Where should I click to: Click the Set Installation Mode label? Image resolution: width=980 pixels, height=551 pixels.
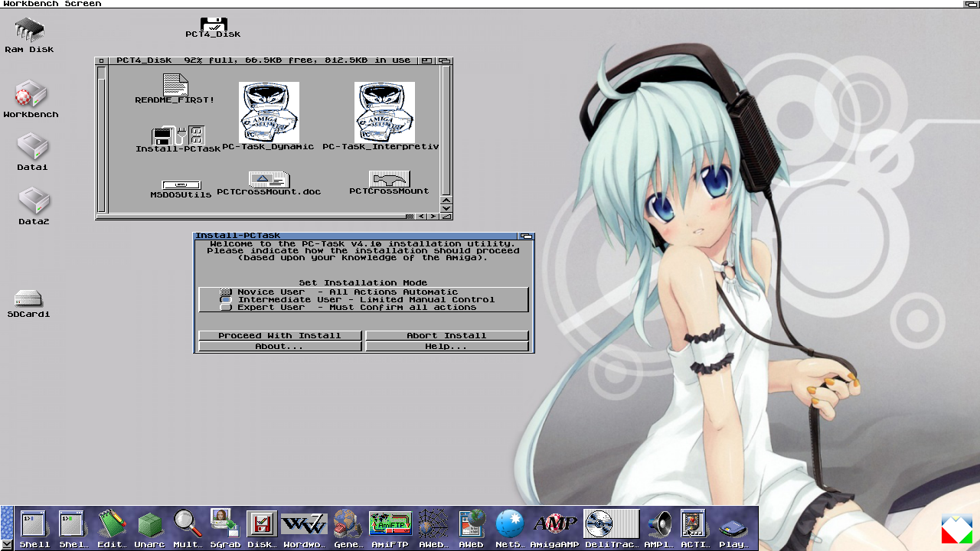pyautogui.click(x=363, y=282)
